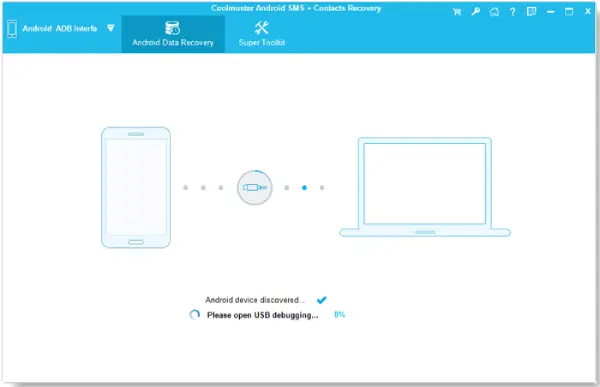Image resolution: width=600 pixels, height=387 pixels.
Task: Go to the home icon
Action: tap(494, 11)
